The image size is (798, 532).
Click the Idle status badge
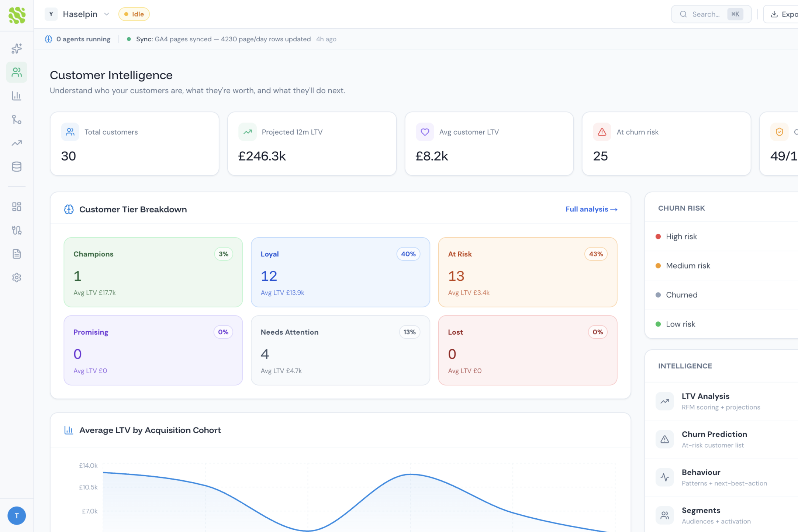pyautogui.click(x=134, y=14)
